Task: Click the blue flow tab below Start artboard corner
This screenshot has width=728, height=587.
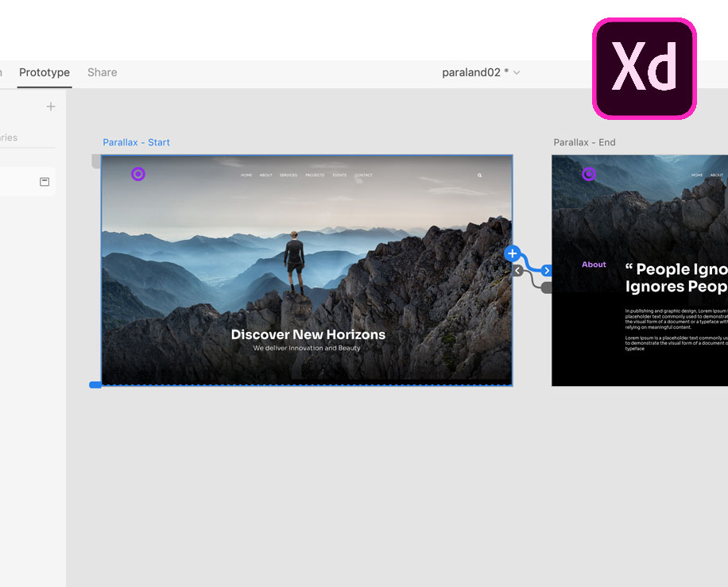Action: pos(95,384)
